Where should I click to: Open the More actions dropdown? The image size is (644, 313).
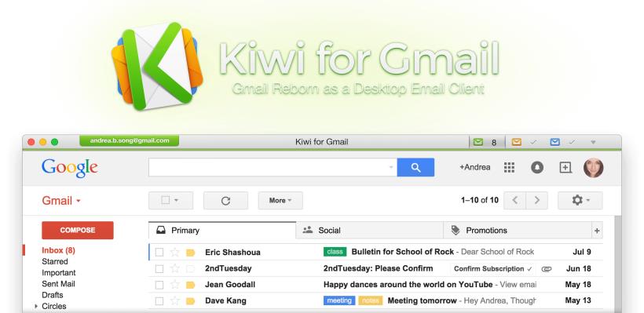pos(280,201)
